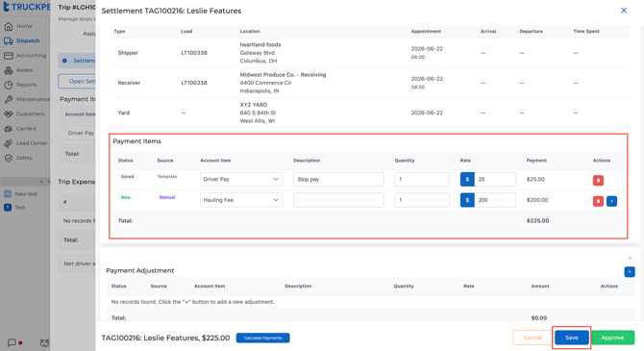Click the New status badge

[x=125, y=197]
